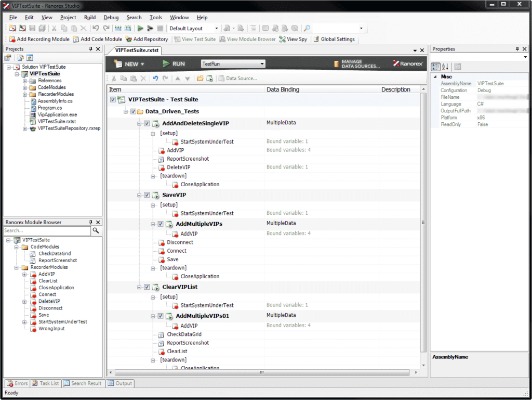This screenshot has width=532, height=400.
Task: Uncheck the Data_Driven_Tests folder checkbox
Action: click(x=134, y=111)
